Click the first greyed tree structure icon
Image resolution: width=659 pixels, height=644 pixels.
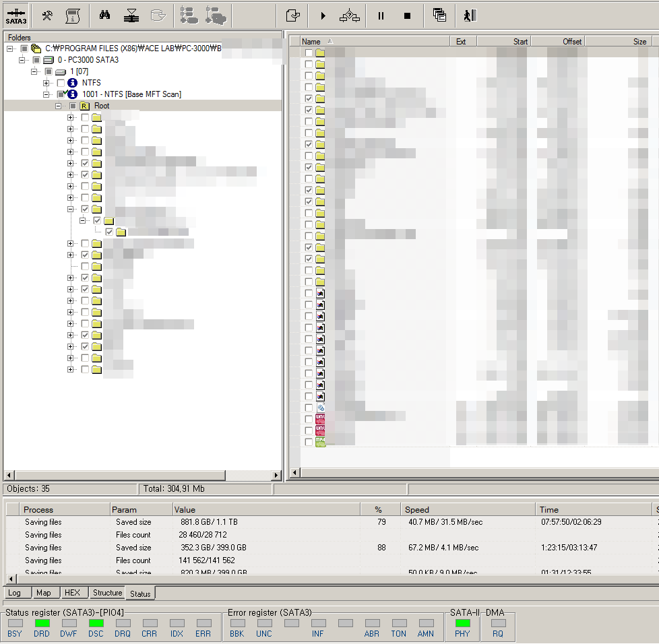(189, 15)
